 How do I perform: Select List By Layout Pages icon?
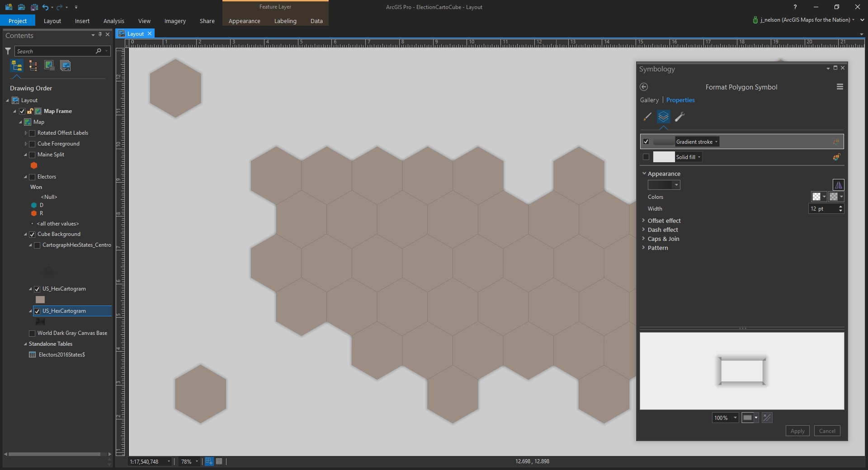[x=66, y=66]
